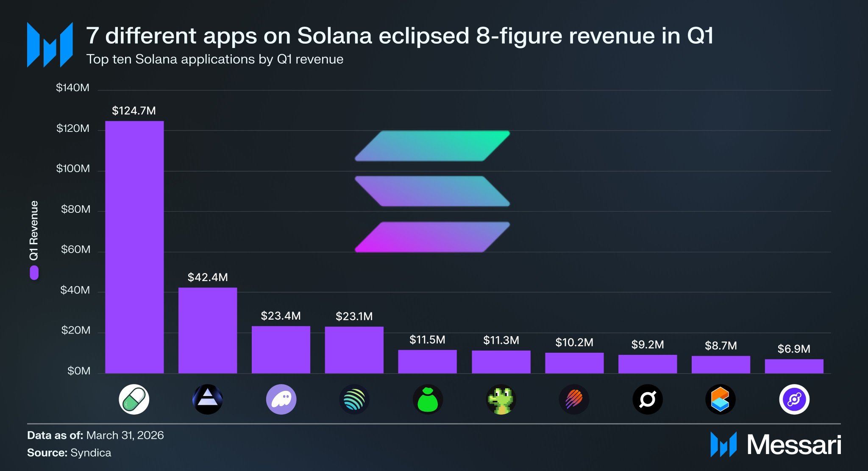868x471 pixels.
Task: Select the green money bag icon
Action: [428, 399]
